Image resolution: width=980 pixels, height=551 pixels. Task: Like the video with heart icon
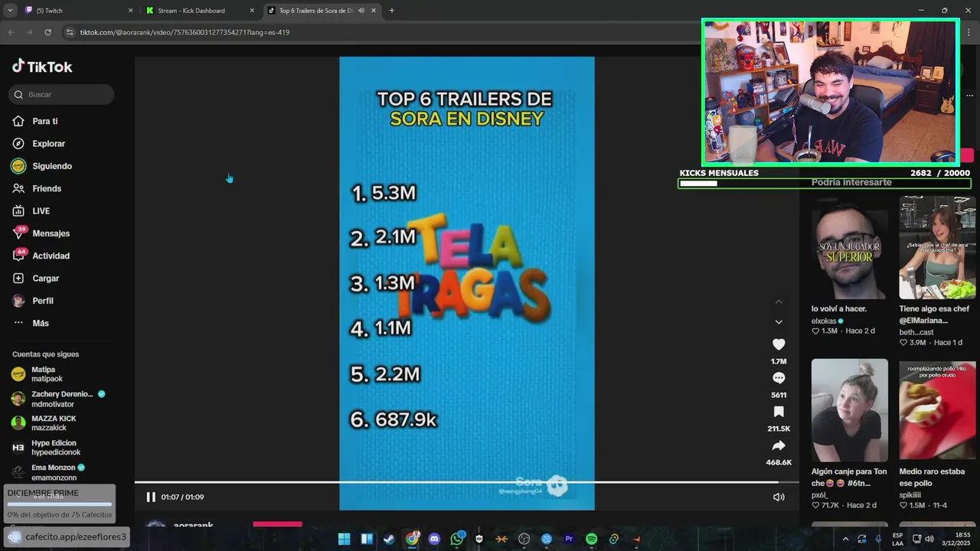pos(779,344)
